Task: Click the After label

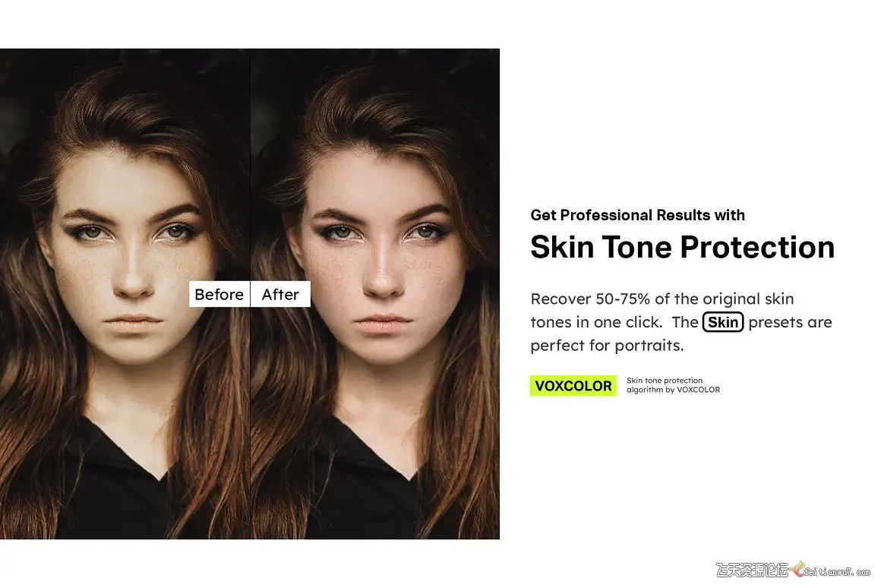Action: [280, 294]
